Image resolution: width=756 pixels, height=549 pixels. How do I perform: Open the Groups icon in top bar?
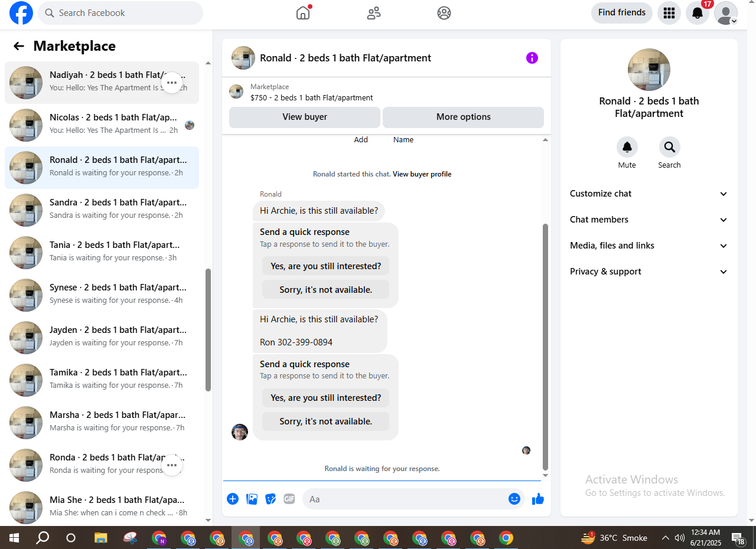click(x=444, y=13)
